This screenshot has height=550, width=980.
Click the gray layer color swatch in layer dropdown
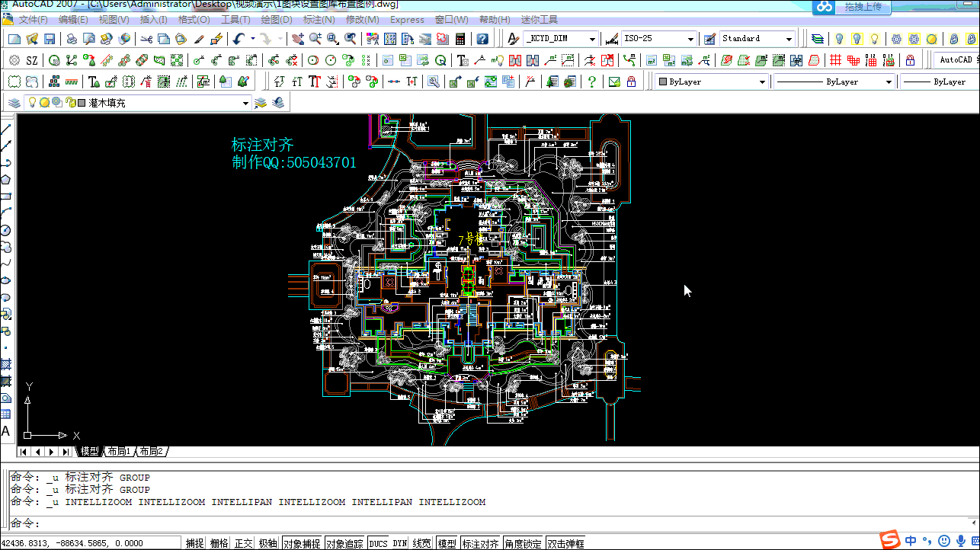[x=82, y=103]
